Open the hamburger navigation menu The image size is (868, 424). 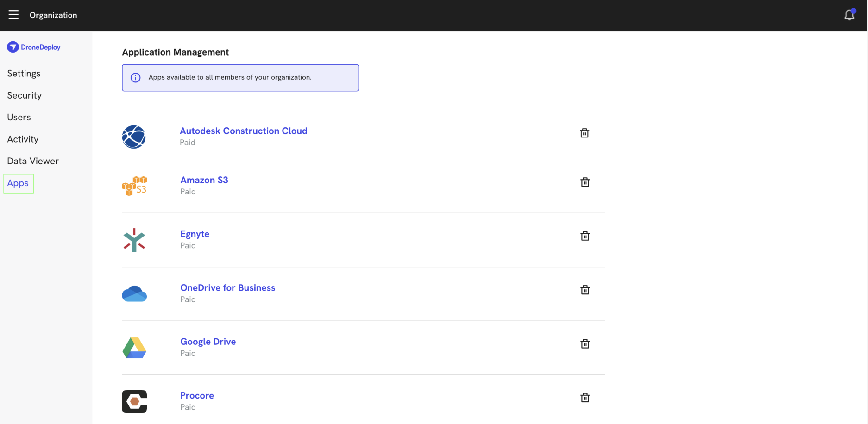pyautogui.click(x=13, y=14)
